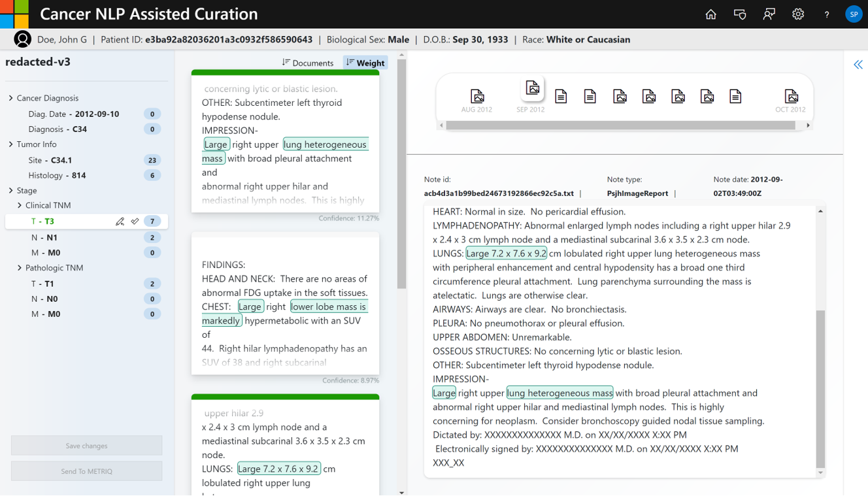Edit the Clinical T - T3 value with pencil
The width and height of the screenshot is (868, 496).
(120, 222)
